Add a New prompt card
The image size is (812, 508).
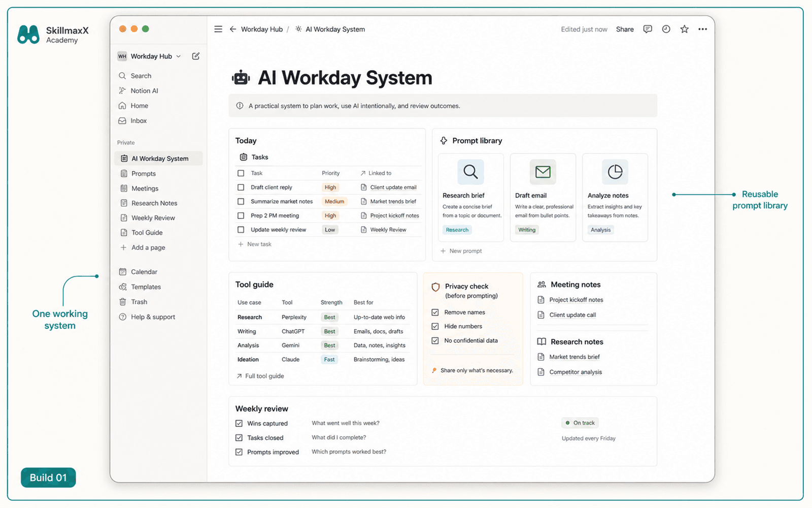(x=461, y=251)
